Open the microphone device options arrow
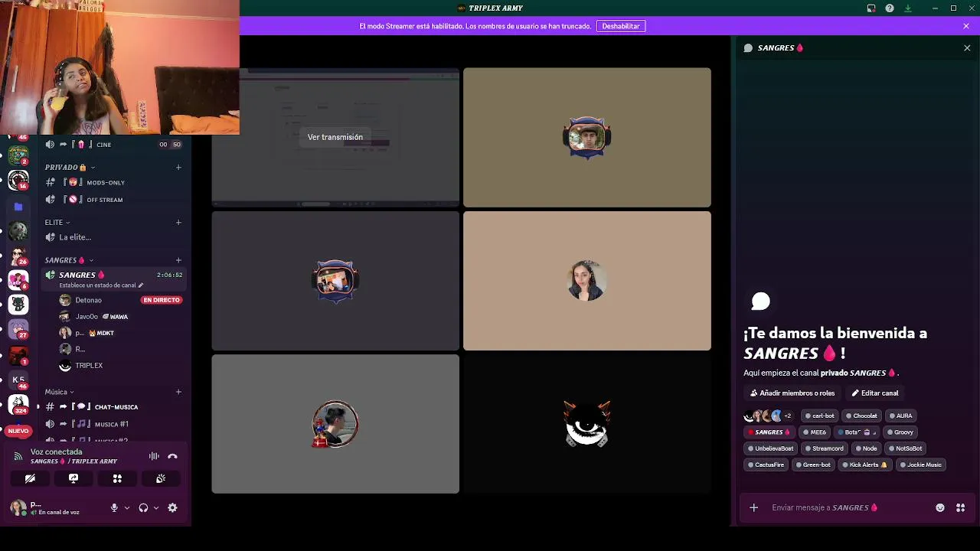 pos(127,507)
